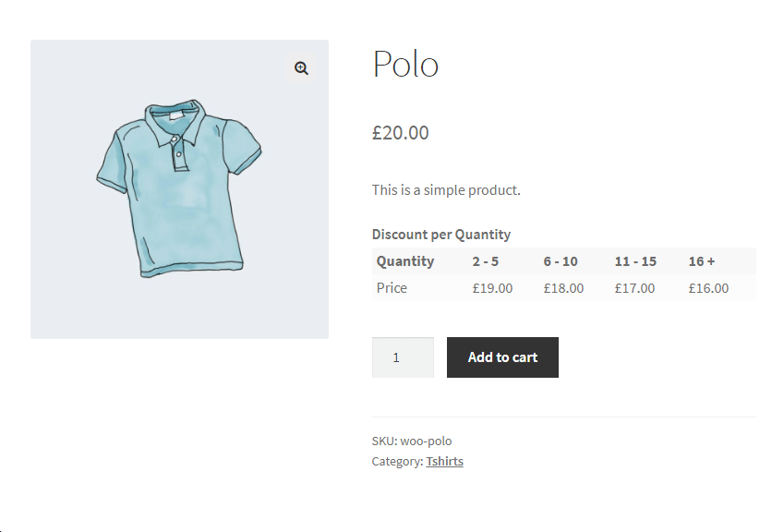Screen dimensions: 784x532
Task: Open the Tshirts category link
Action: pyautogui.click(x=444, y=461)
